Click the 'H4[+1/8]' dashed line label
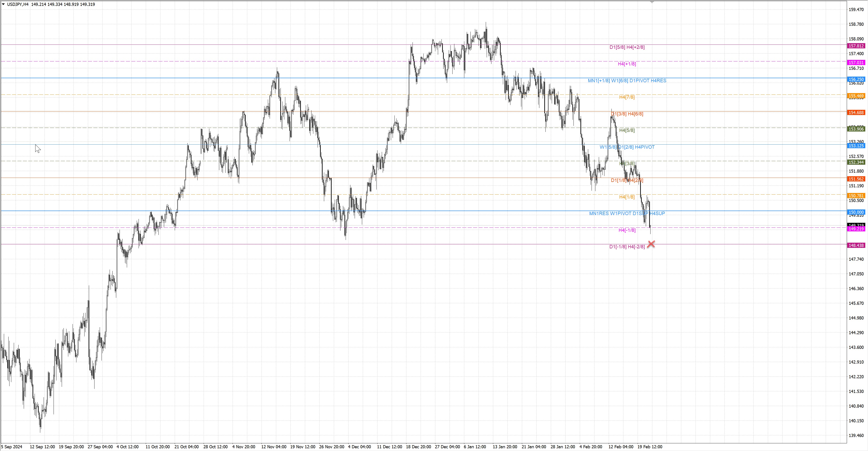Viewport: 868px width, 451px height. point(627,64)
